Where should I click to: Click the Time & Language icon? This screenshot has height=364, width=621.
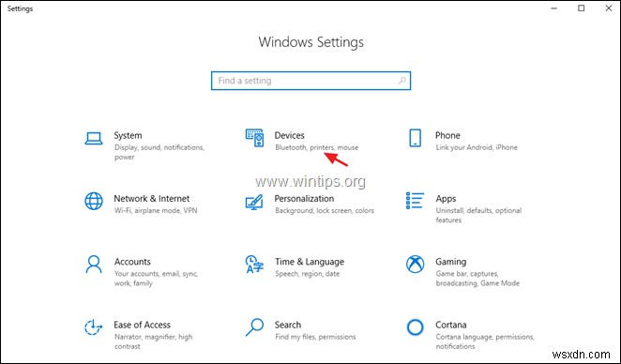254,265
